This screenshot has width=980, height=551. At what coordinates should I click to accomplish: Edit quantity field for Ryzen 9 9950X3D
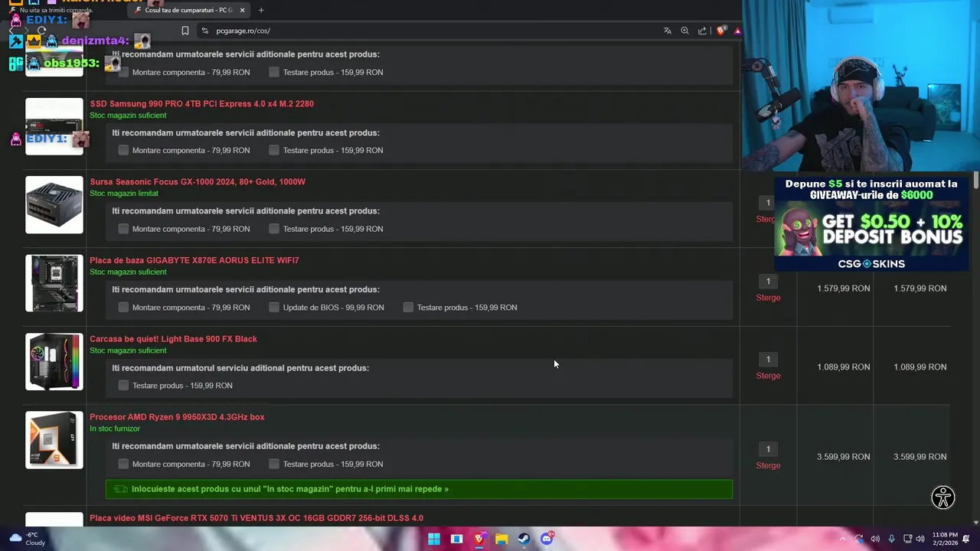coord(768,448)
